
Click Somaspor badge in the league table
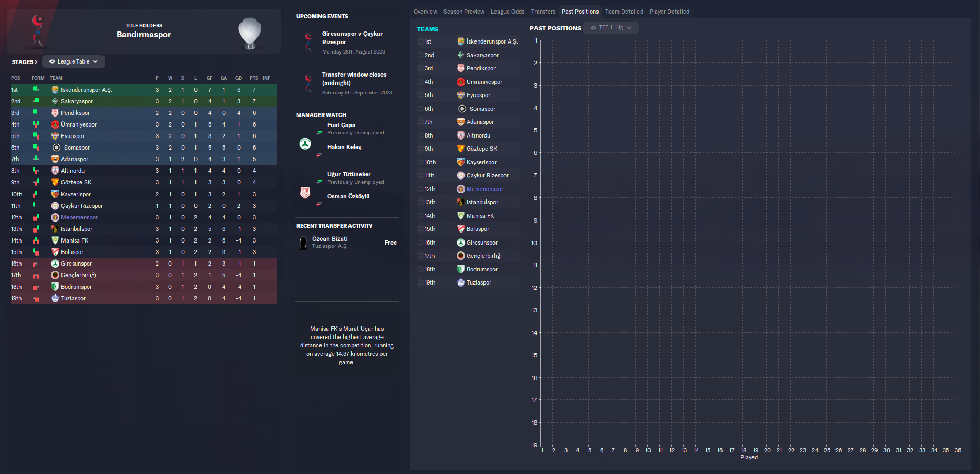point(57,148)
